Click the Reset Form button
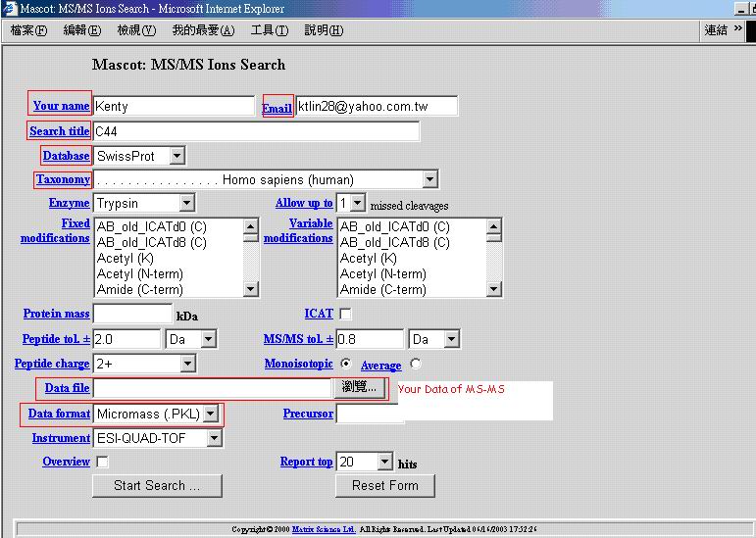The height and width of the screenshot is (538, 756). (x=385, y=485)
